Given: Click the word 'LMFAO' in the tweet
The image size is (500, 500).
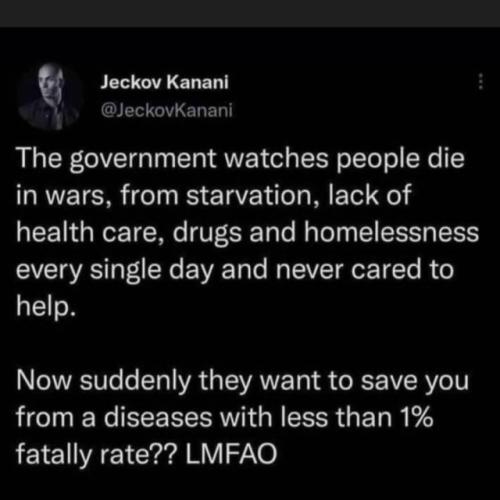Looking at the screenshot, I should coord(231,454).
